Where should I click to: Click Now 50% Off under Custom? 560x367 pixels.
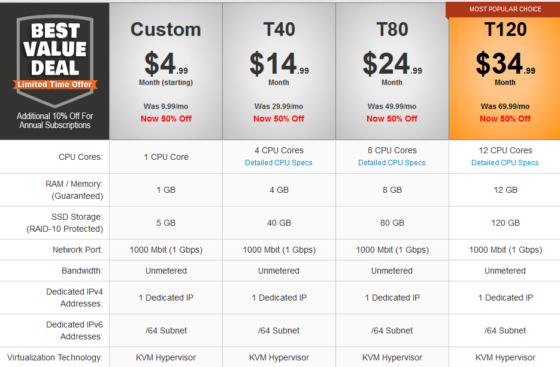click(166, 119)
